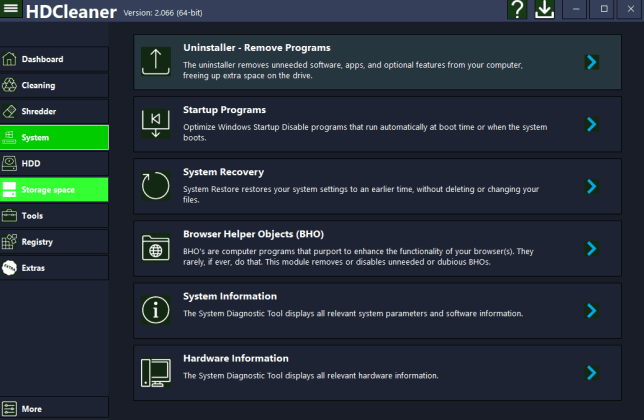Expand System Recovery with right chevron
644x420 pixels.
click(x=591, y=186)
